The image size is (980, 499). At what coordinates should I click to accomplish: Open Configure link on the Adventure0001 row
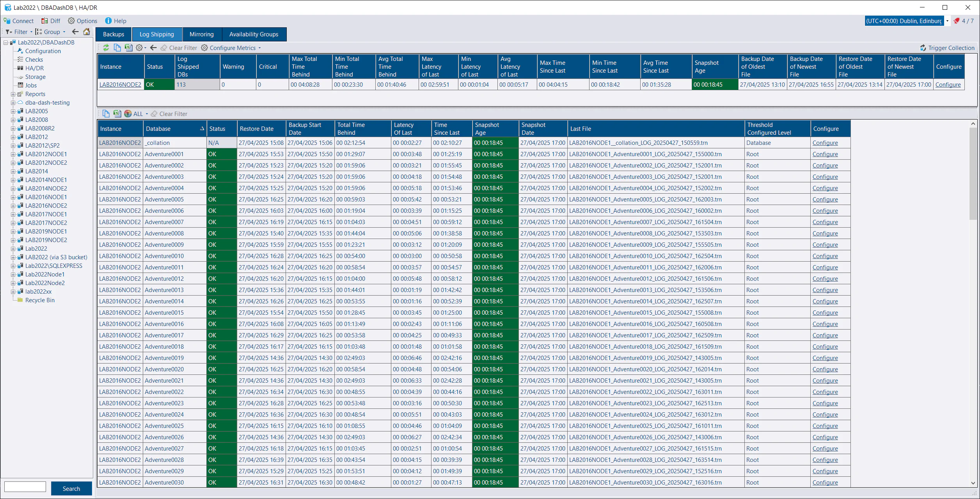click(825, 154)
